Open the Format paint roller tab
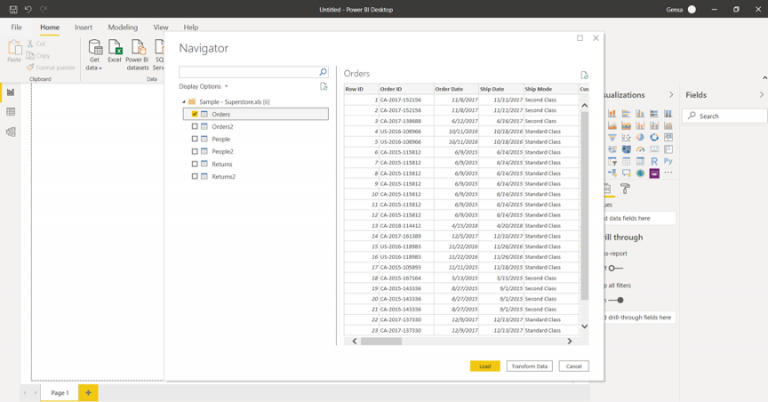The width and height of the screenshot is (768, 402). click(x=625, y=189)
